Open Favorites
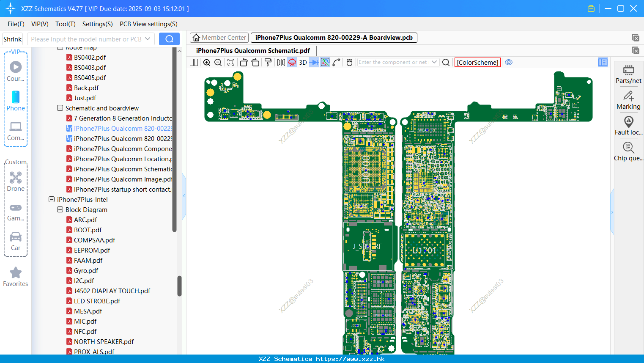Image resolution: width=644 pixels, height=363 pixels. point(16,276)
